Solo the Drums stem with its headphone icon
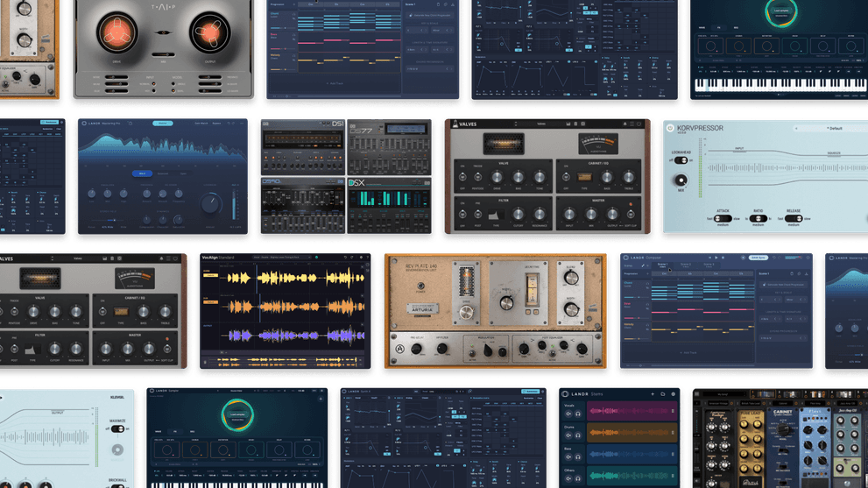Image resolution: width=868 pixels, height=488 pixels. pos(578,435)
